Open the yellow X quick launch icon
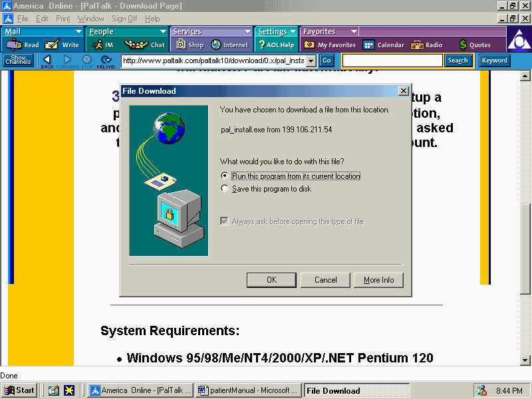 [69, 390]
